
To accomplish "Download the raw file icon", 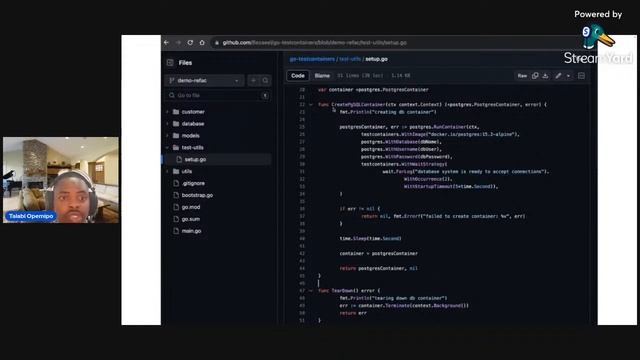I will pos(545,76).
